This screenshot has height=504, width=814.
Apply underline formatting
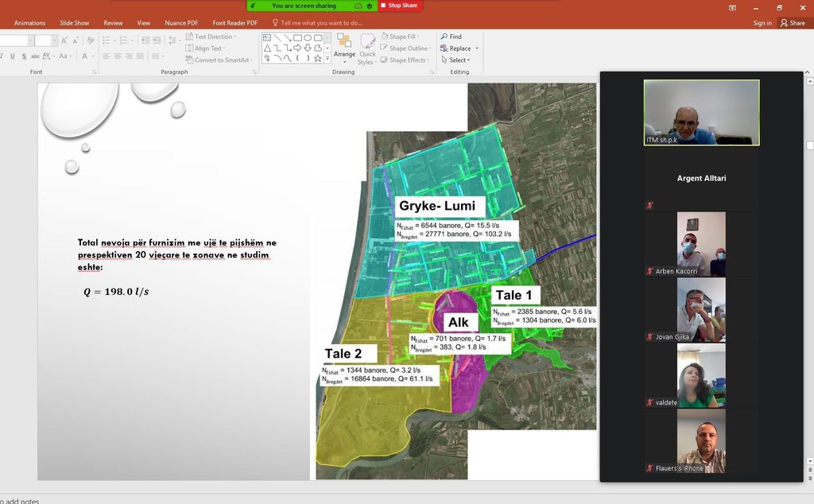tap(13, 56)
